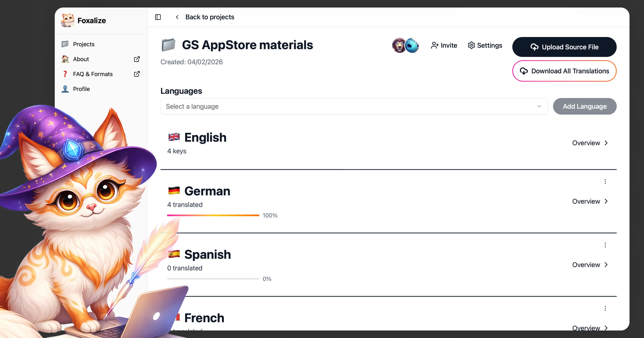Click the German 100% progress bar
The width and height of the screenshot is (644, 338).
(213, 215)
